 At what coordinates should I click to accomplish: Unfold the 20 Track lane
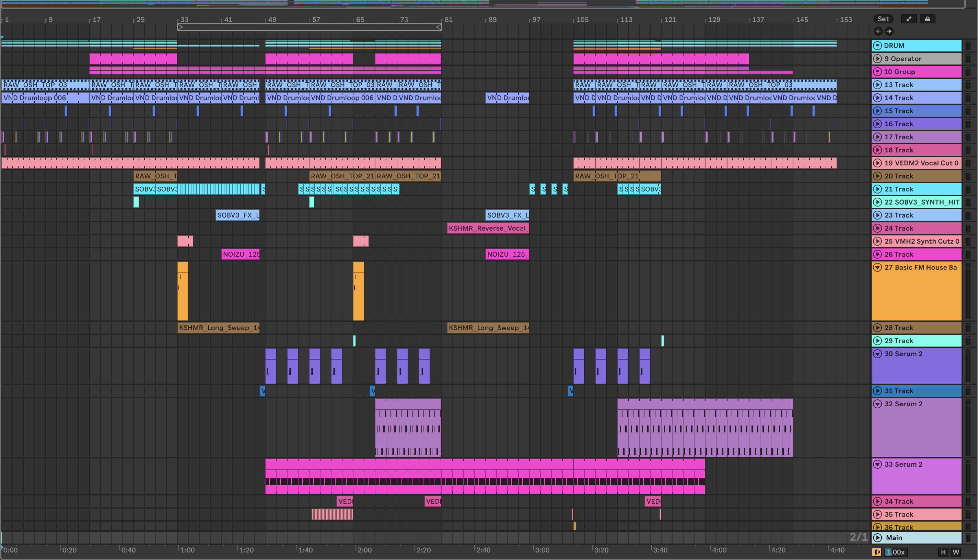[x=877, y=176]
